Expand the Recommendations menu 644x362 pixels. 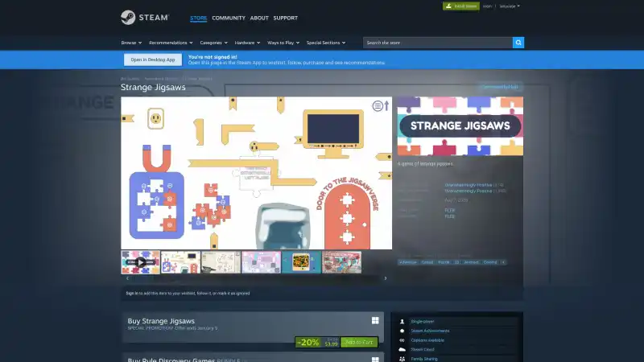pos(171,43)
